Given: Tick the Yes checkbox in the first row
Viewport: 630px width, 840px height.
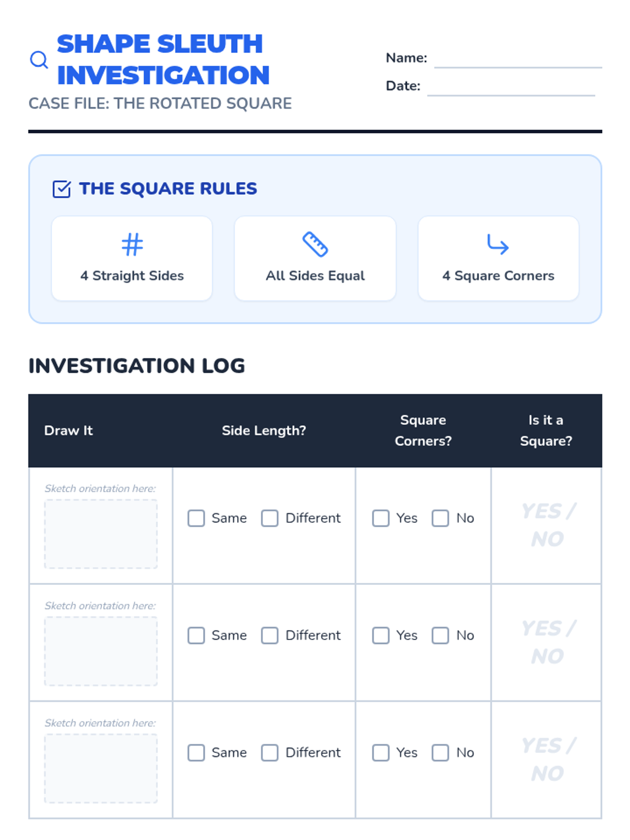Looking at the screenshot, I should 381,518.
